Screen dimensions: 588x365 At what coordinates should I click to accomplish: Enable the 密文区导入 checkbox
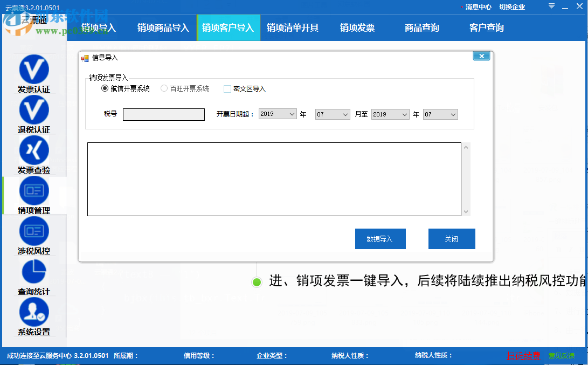(227, 88)
